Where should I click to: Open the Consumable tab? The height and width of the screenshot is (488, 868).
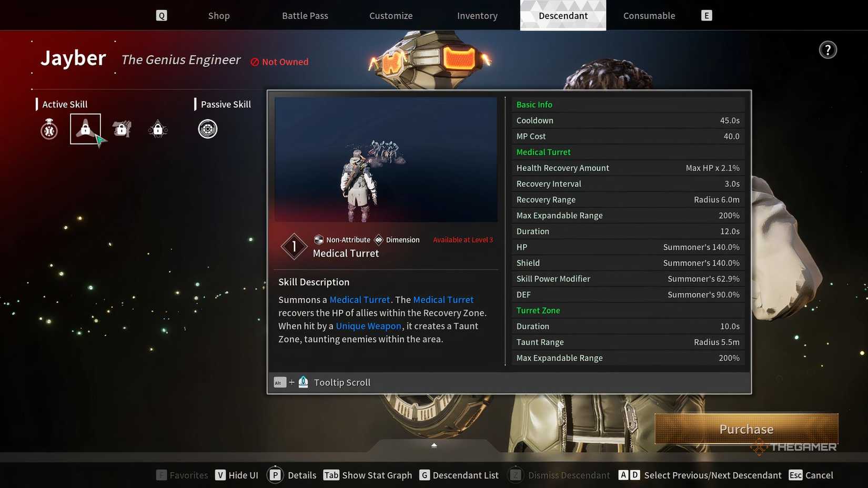tap(649, 16)
